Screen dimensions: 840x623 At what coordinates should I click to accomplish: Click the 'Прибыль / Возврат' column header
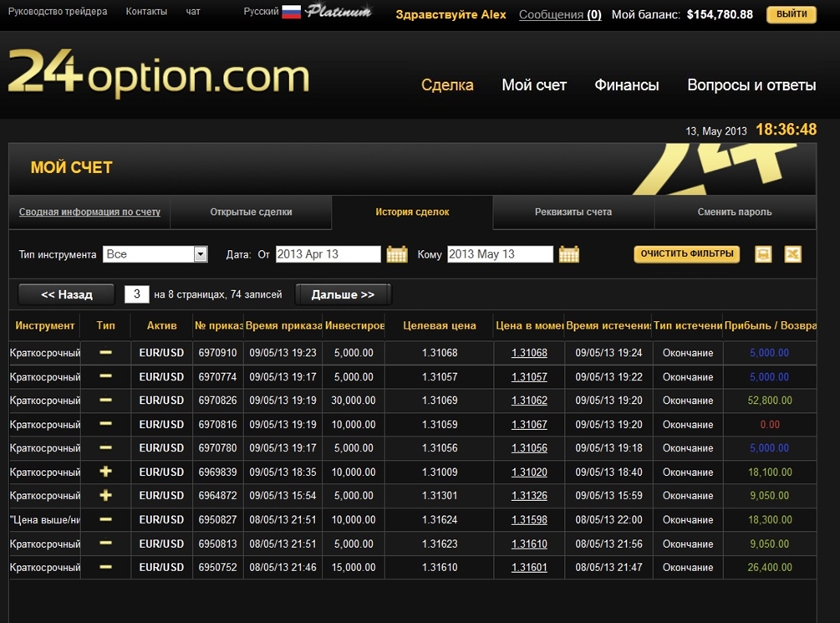tap(770, 325)
